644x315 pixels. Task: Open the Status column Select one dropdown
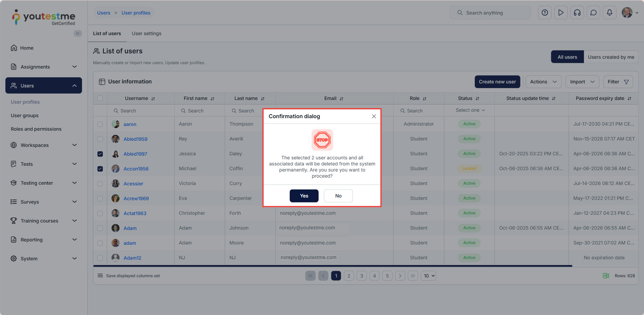469,110
